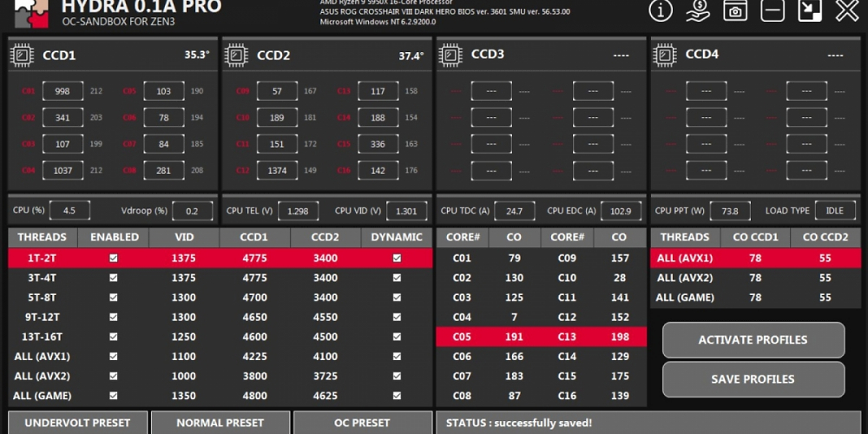Toggle the ENABLED checkbox for ALL (GAME)

click(114, 396)
